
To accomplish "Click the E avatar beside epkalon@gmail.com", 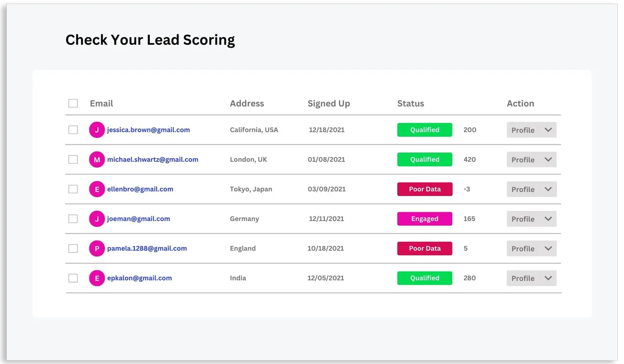I will click(97, 278).
